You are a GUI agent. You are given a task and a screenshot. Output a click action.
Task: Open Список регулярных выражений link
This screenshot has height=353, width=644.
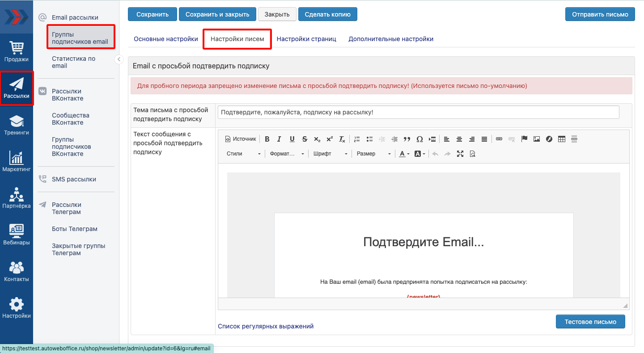pyautogui.click(x=266, y=326)
